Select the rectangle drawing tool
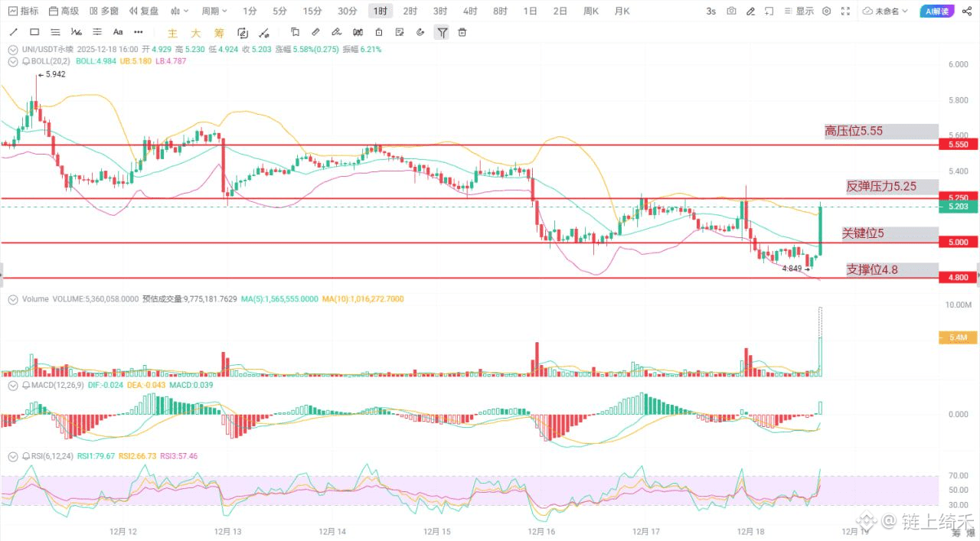 (34, 32)
